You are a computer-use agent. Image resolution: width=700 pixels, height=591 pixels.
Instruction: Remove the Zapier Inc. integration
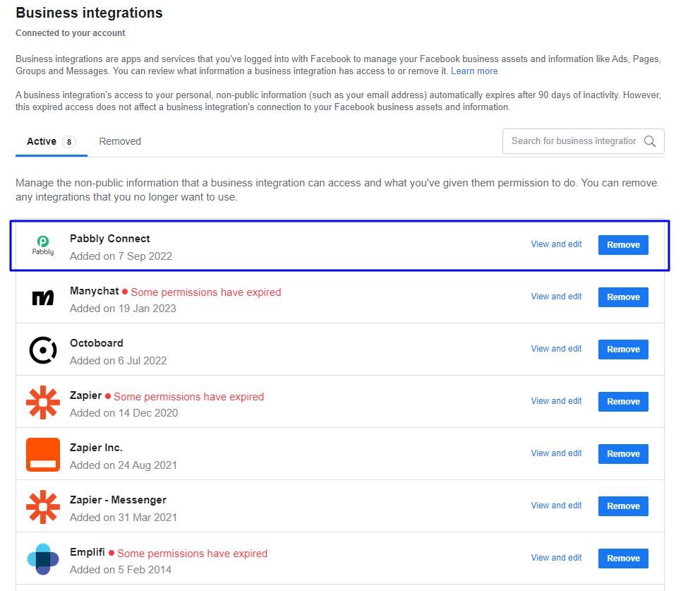point(623,454)
